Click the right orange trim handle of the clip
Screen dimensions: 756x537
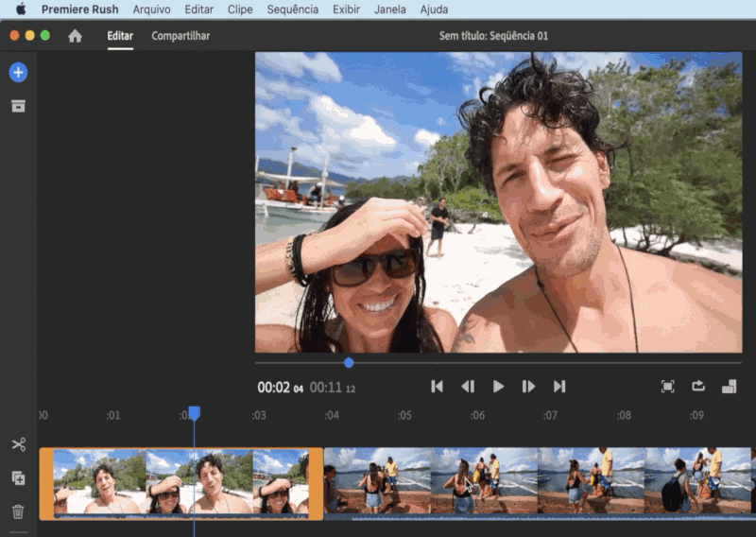316,483
